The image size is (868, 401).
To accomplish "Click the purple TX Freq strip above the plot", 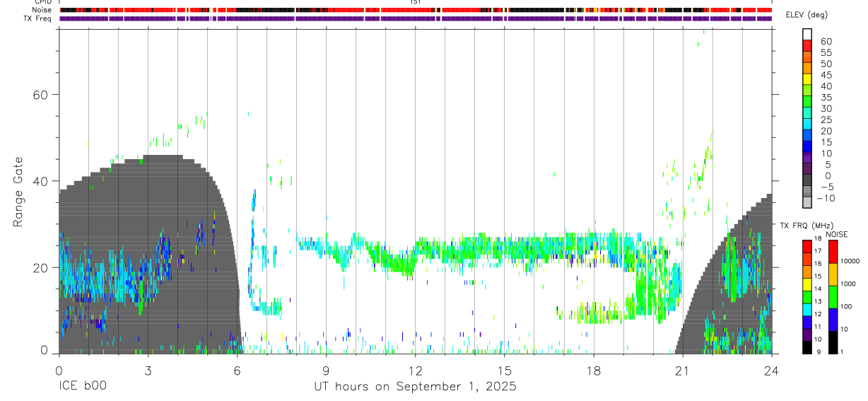I will click(x=416, y=18).
